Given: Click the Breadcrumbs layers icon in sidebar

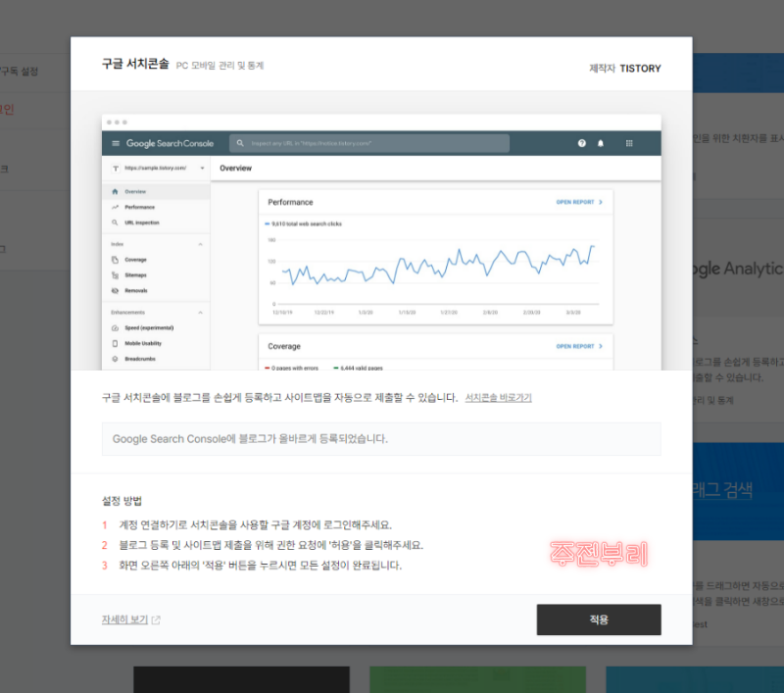Looking at the screenshot, I should (x=115, y=359).
